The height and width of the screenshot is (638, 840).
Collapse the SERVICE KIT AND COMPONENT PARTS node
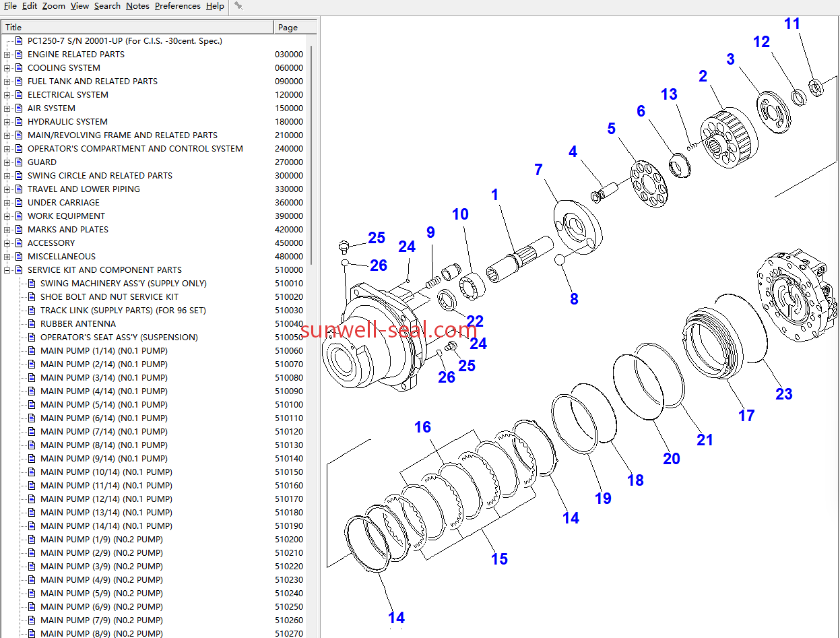[x=7, y=270]
